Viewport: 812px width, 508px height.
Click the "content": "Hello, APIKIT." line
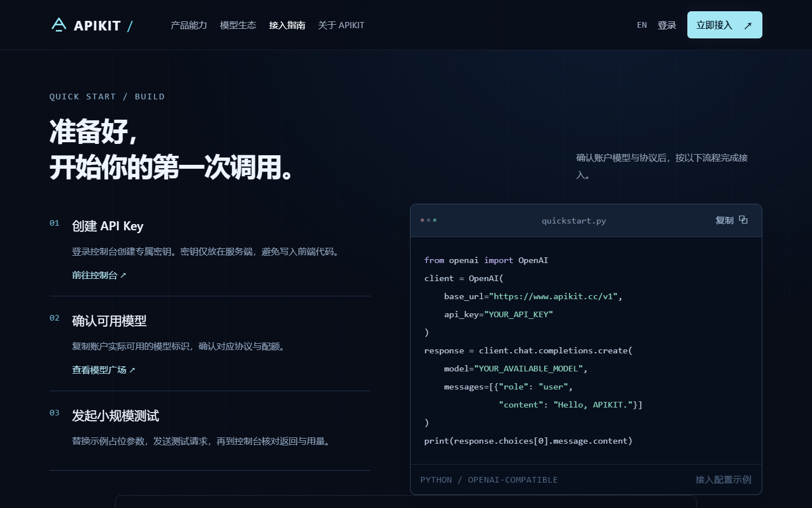[570, 405]
